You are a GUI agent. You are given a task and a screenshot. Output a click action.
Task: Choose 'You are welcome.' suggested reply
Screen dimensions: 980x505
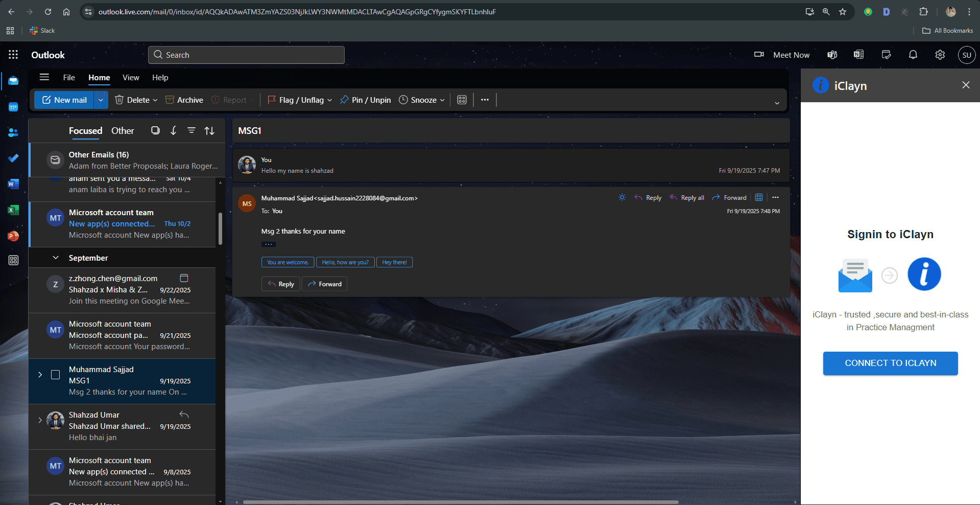288,262
